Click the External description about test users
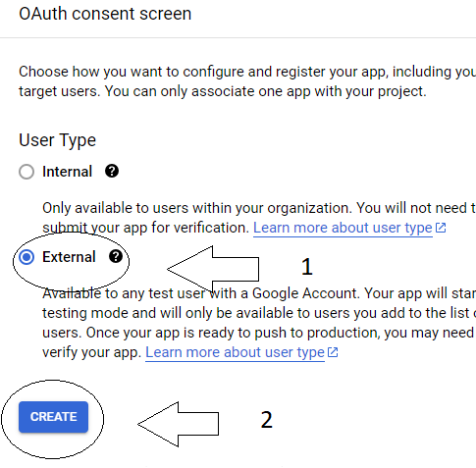 pos(259,323)
